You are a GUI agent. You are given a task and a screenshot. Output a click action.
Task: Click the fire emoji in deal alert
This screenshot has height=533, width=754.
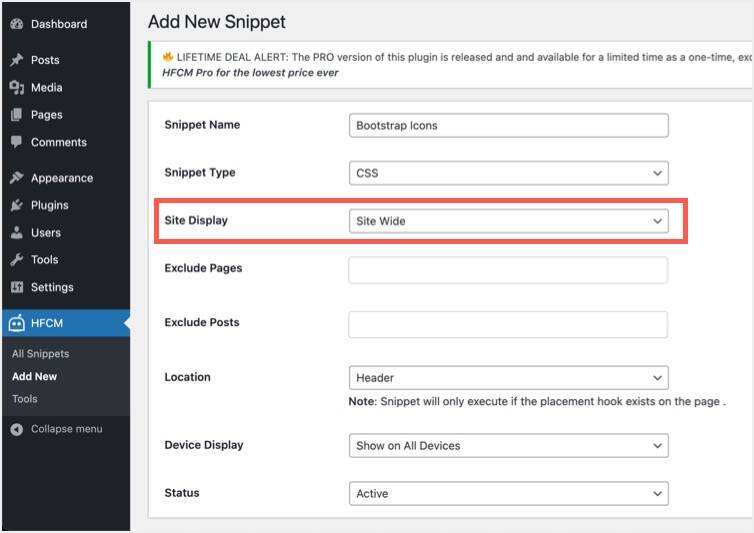pos(167,57)
